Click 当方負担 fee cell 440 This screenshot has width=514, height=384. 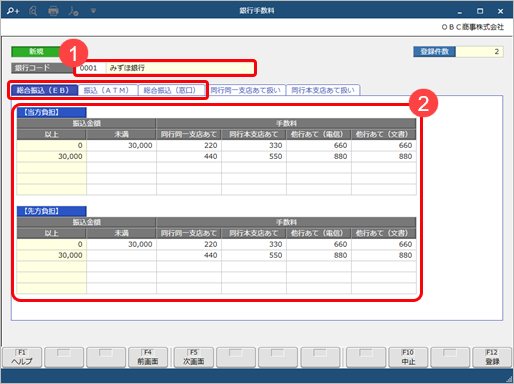[x=189, y=157]
